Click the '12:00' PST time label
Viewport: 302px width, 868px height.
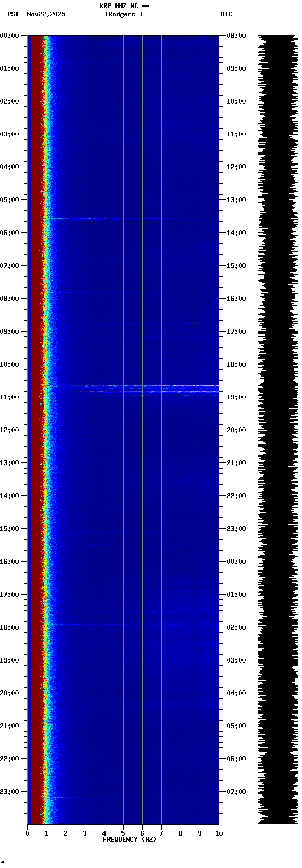tap(9, 430)
